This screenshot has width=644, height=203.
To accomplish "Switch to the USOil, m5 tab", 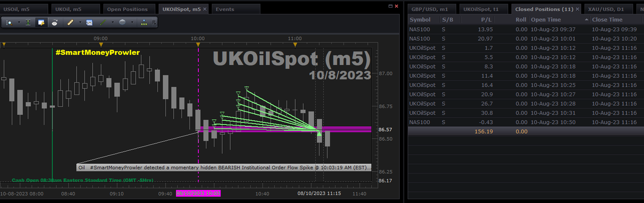I will (25, 9).
